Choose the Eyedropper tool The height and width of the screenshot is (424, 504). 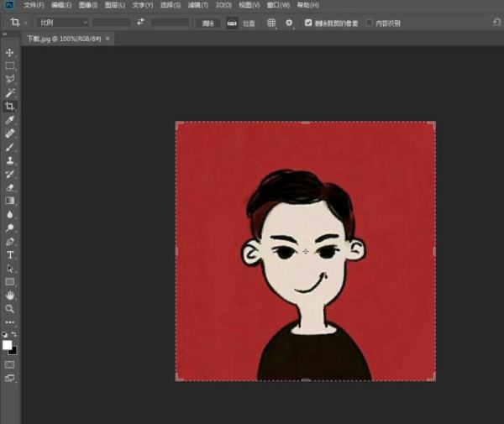pyautogui.click(x=10, y=120)
